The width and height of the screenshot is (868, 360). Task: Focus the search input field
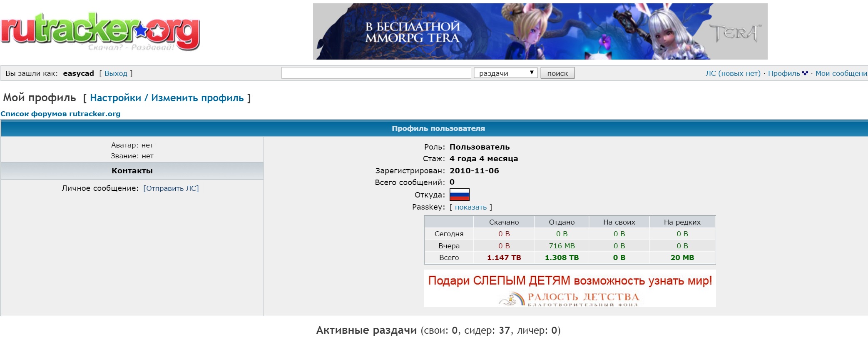(376, 73)
